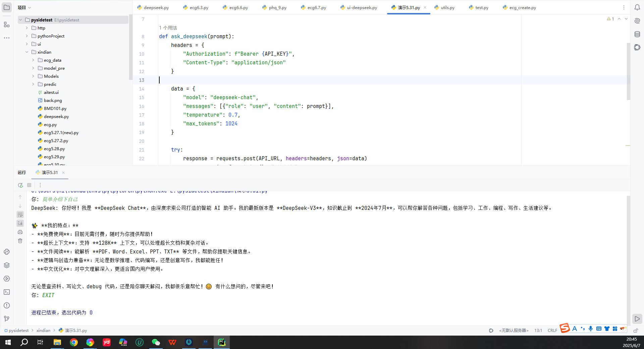Open the project view dropdown 项目
This screenshot has width=644, height=349.
(24, 7)
